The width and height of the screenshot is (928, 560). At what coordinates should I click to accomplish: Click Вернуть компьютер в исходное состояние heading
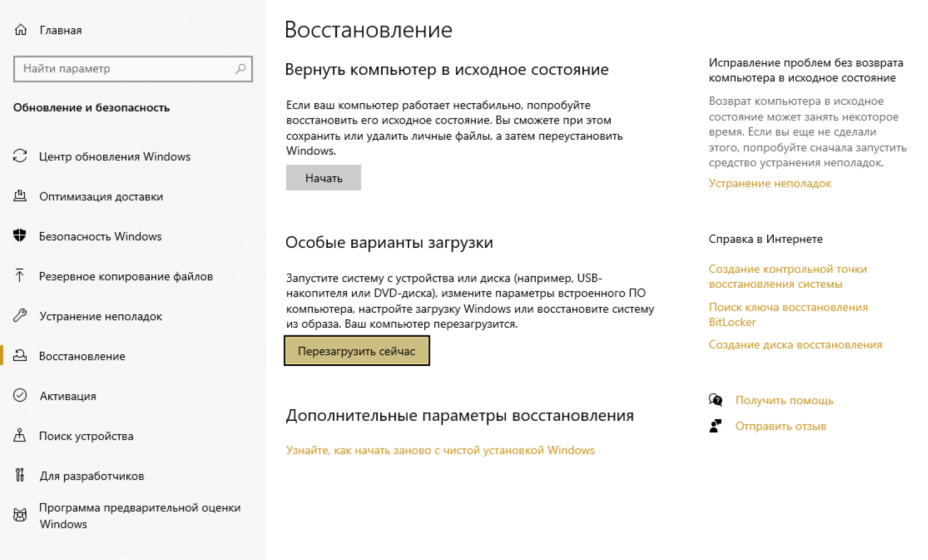point(447,70)
